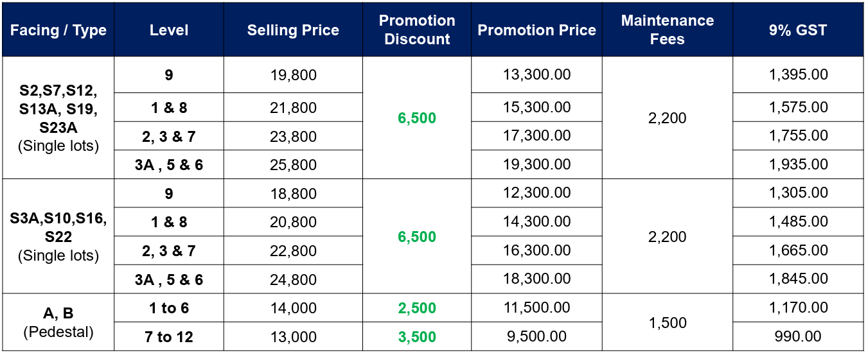Select the green 2,500 discount cell
This screenshot has height=355, width=868.
pos(417,308)
